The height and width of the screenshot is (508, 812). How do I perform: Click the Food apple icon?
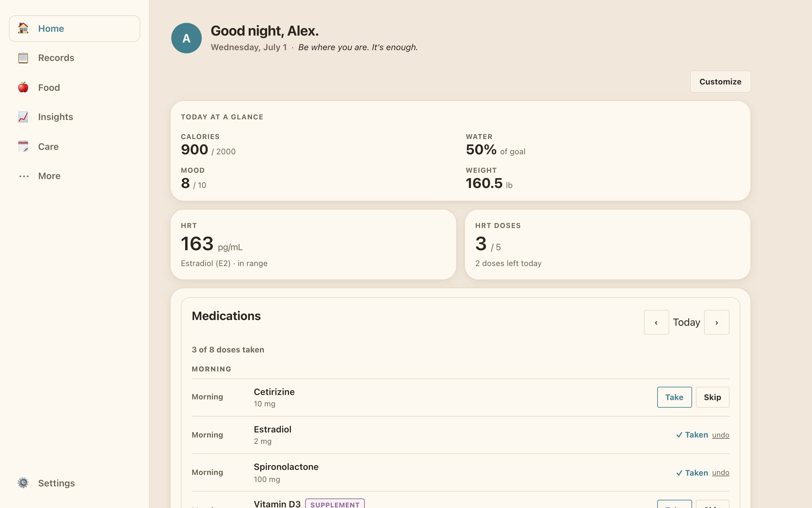pyautogui.click(x=23, y=87)
